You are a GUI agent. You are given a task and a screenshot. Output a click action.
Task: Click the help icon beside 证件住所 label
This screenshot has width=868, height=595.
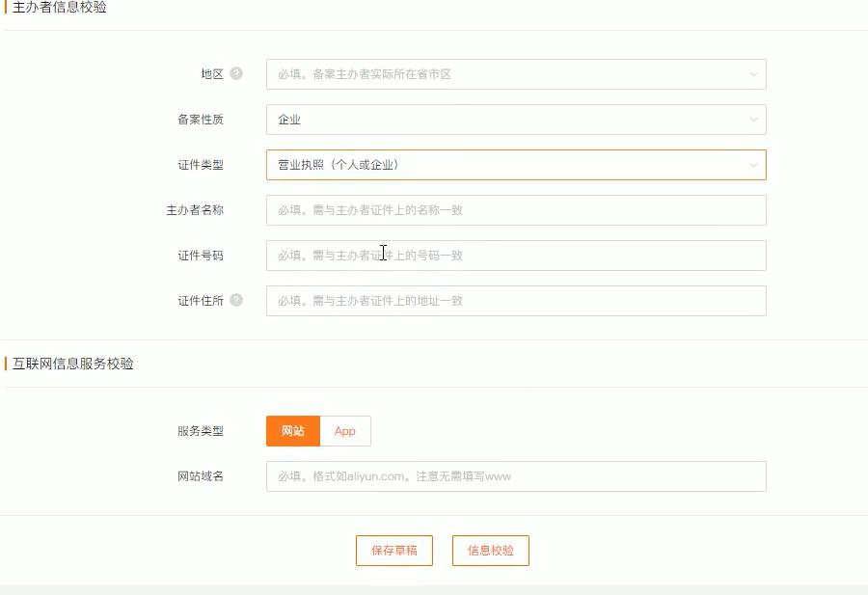coord(236,300)
